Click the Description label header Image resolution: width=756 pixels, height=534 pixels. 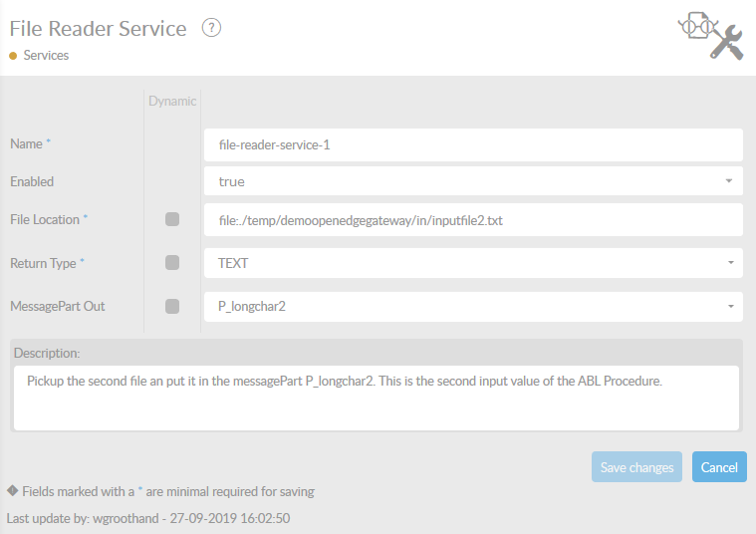[47, 353]
